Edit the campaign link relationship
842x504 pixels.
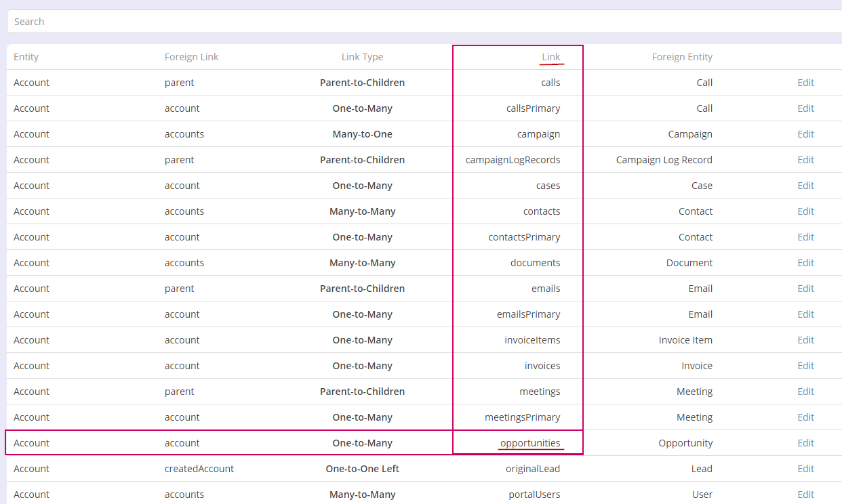[x=805, y=134]
